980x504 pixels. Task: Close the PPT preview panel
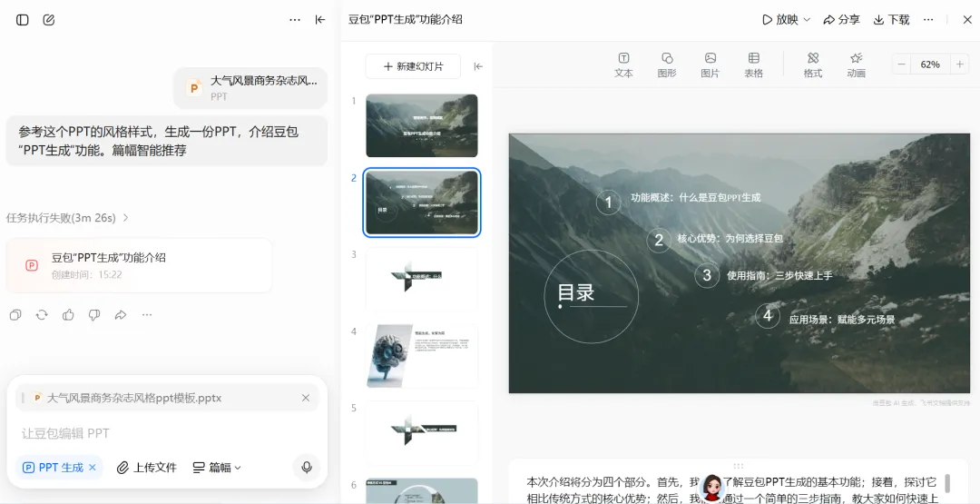pos(967,20)
